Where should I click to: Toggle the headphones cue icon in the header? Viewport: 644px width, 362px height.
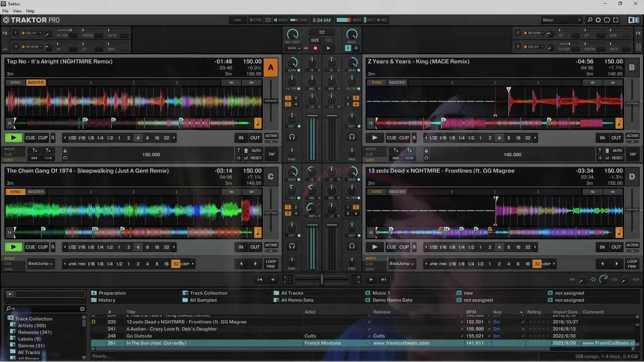click(607, 20)
